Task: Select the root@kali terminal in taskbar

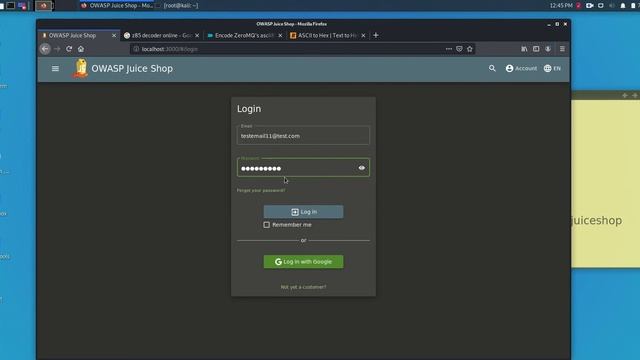Action: [177, 6]
